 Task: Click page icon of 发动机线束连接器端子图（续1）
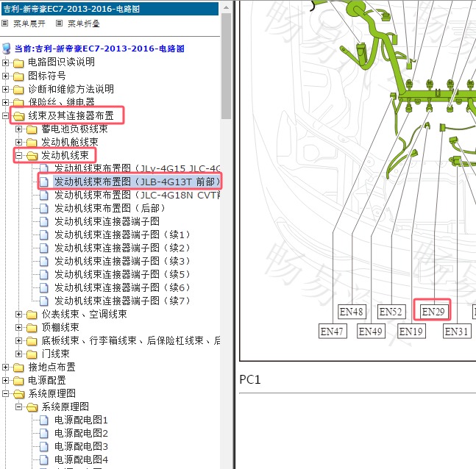click(x=44, y=234)
